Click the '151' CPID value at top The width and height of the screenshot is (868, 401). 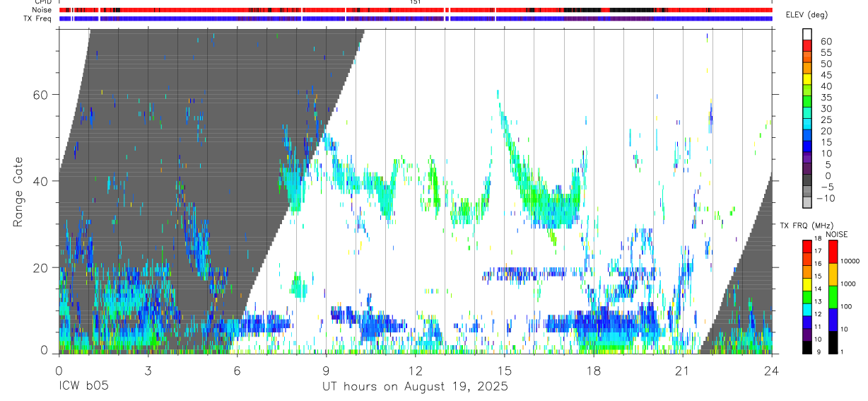pyautogui.click(x=416, y=2)
